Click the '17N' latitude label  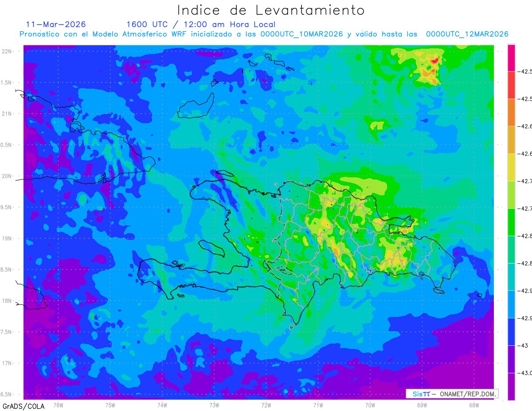[8, 363]
